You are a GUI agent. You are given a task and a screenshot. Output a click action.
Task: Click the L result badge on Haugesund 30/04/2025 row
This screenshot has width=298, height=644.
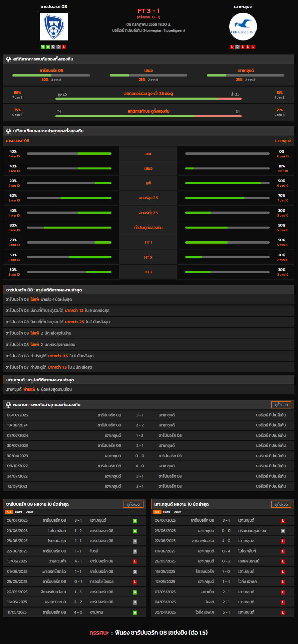[283, 613]
